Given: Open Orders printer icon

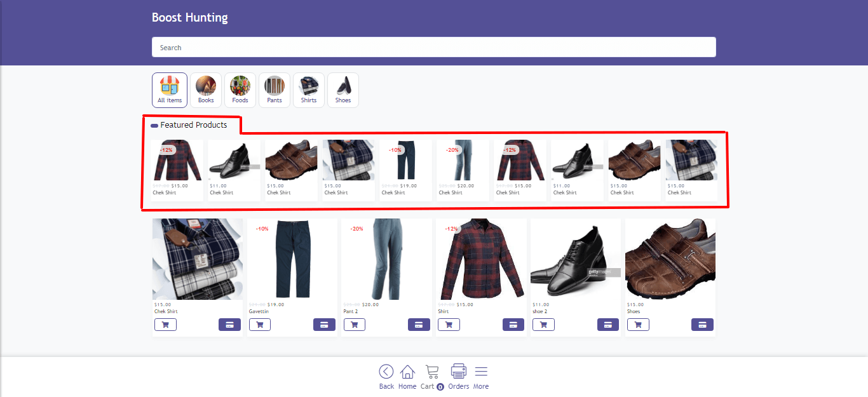Looking at the screenshot, I should pyautogui.click(x=458, y=372).
